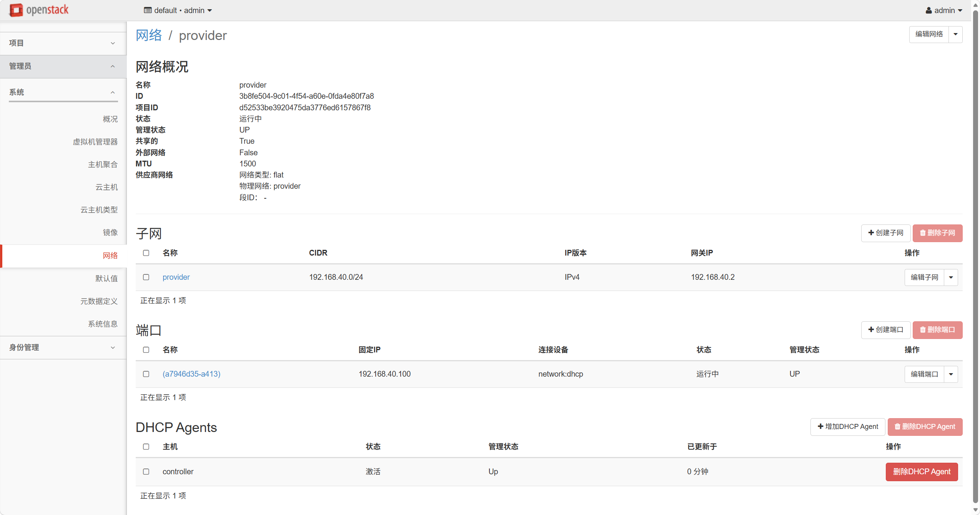The height and width of the screenshot is (515, 980).
Task: Click 增加DHCP Agent button
Action: pyautogui.click(x=848, y=427)
